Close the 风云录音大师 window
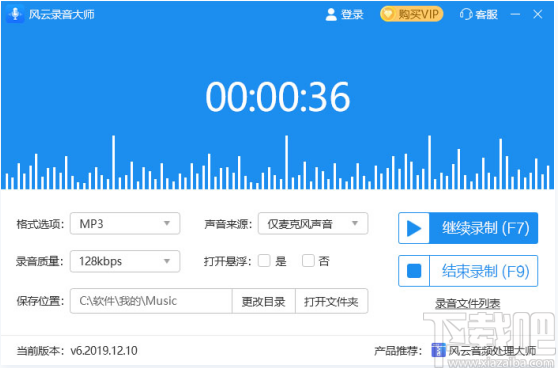558x368 pixels. 538,14
